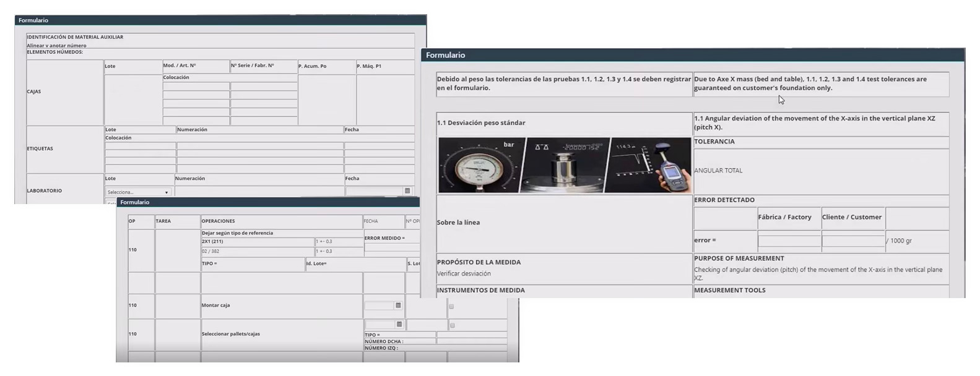This screenshot has width=980, height=376.
Task: Select 'CAJAS' row label
Action: point(34,92)
